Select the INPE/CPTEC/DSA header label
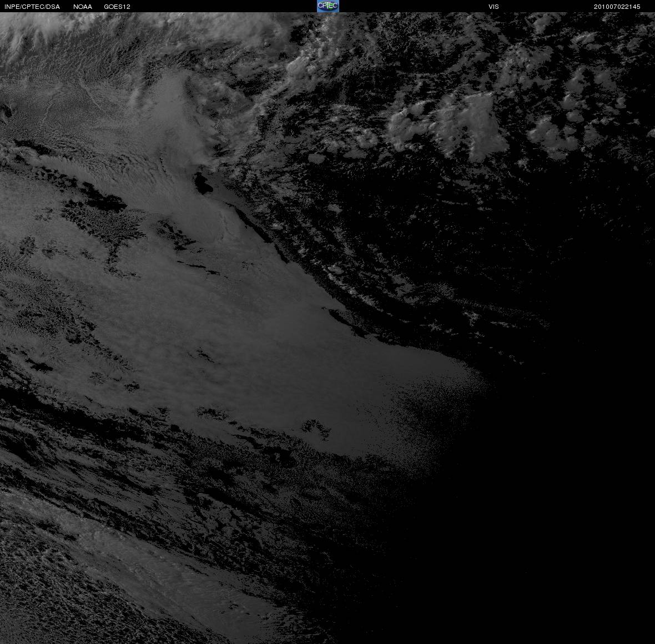 [32, 7]
